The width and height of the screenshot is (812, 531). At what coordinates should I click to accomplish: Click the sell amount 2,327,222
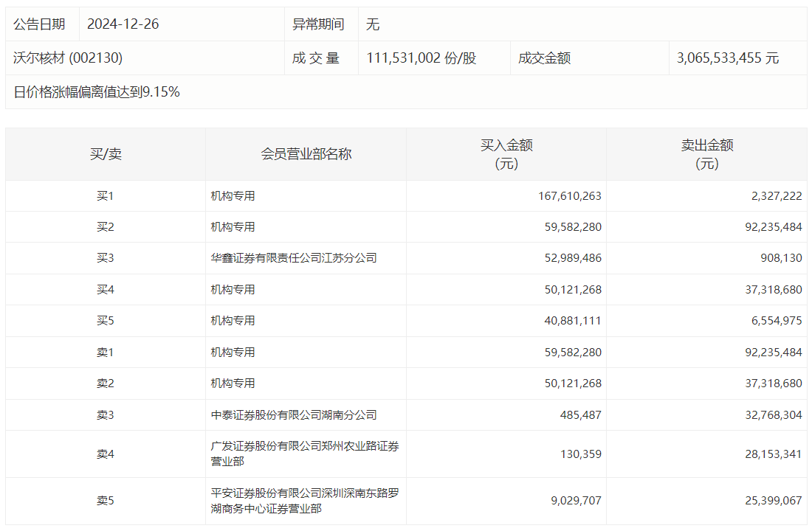coord(773,196)
